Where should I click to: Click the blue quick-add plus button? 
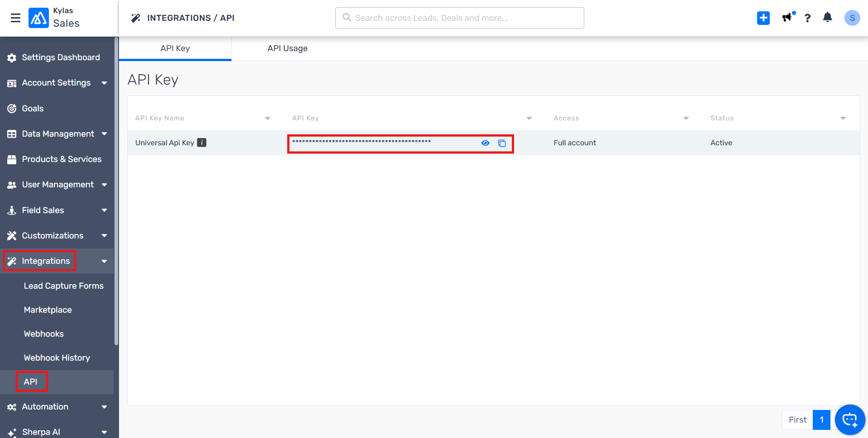pyautogui.click(x=763, y=18)
